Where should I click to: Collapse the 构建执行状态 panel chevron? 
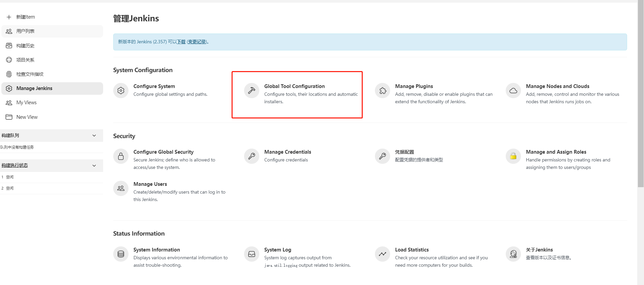pyautogui.click(x=94, y=166)
